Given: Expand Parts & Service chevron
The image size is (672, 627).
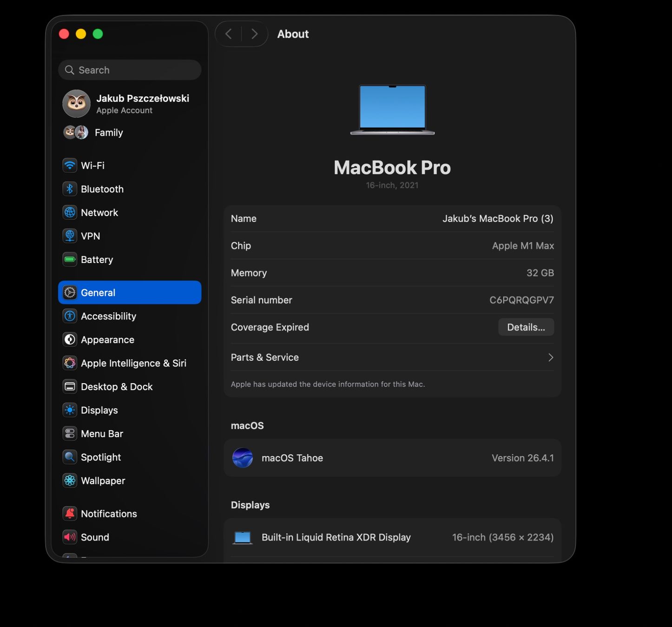Looking at the screenshot, I should coord(551,358).
